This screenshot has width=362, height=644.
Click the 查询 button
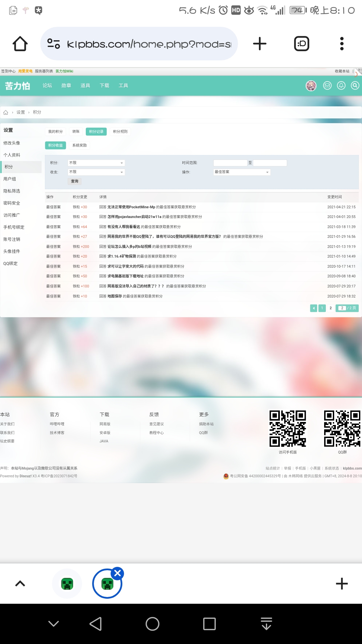coord(74,181)
